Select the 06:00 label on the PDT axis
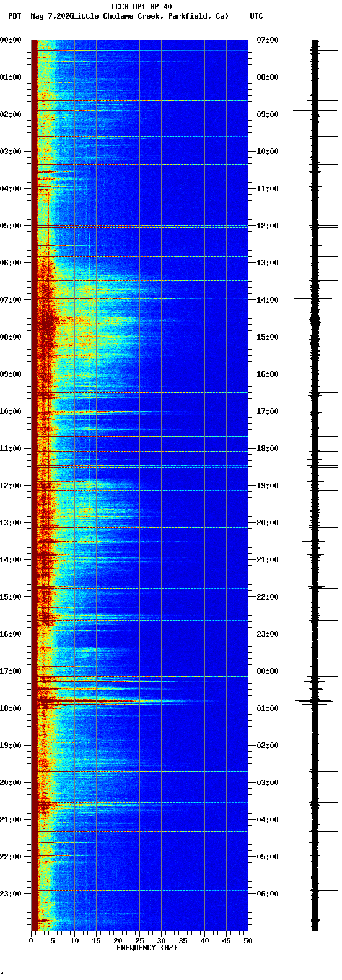The width and height of the screenshot is (342, 980). (11, 263)
